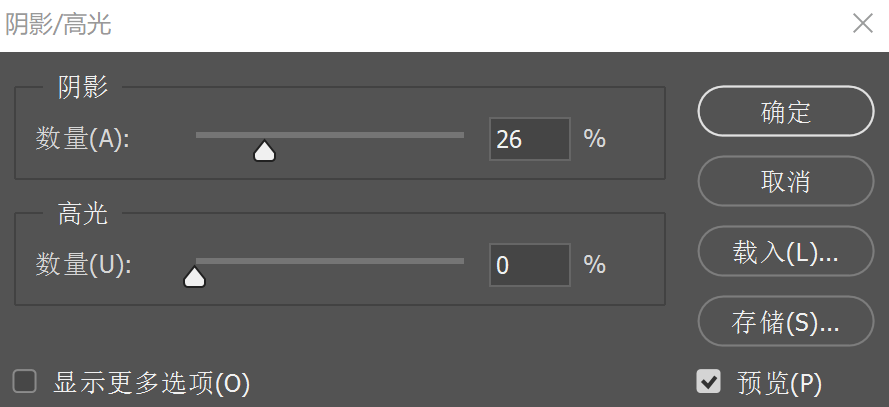Click the 阴影 数量 slider handle
The height and width of the screenshot is (407, 889).
click(x=264, y=151)
